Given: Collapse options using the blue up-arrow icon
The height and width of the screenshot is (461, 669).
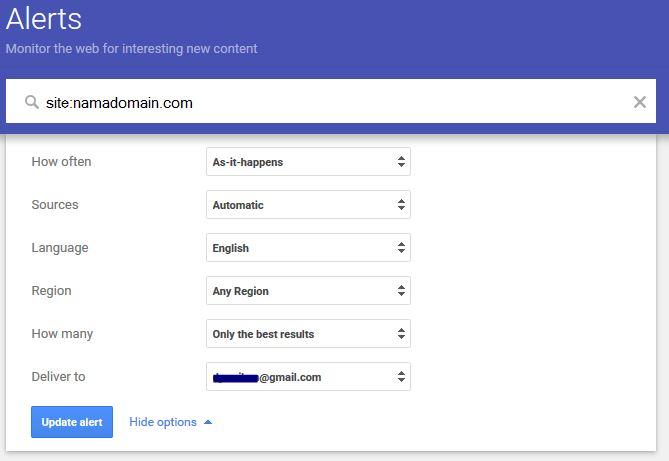Looking at the screenshot, I should [208, 422].
